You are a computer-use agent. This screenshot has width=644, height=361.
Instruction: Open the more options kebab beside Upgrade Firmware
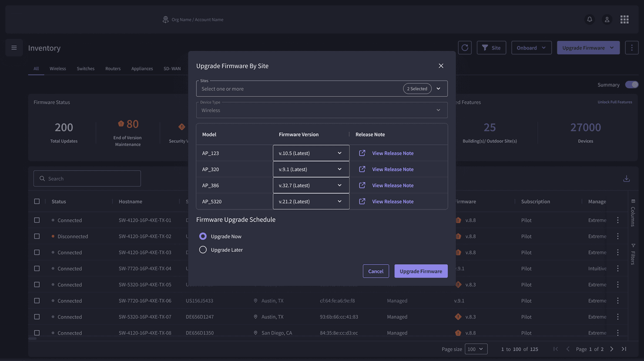[632, 48]
